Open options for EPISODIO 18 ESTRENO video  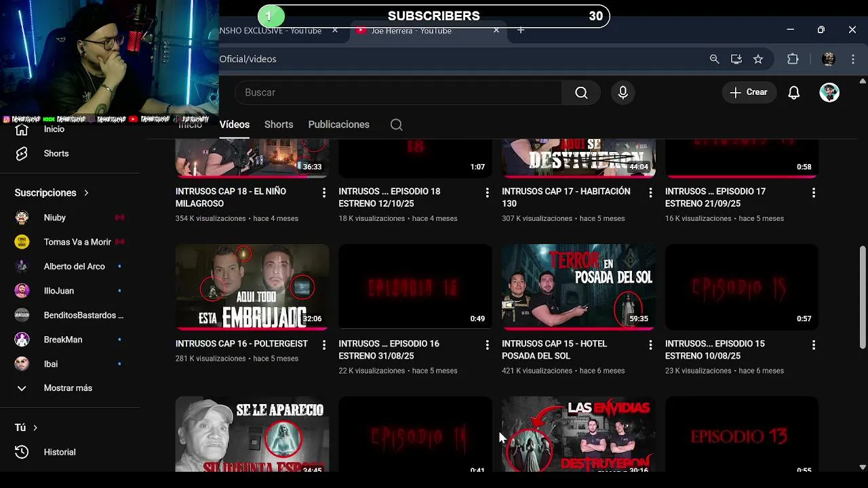click(x=487, y=193)
